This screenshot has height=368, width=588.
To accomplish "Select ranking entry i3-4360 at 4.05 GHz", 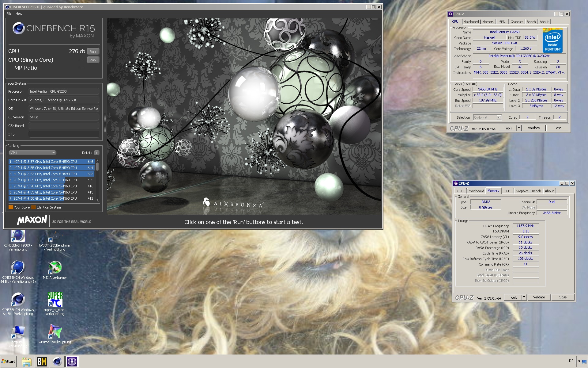I will 51,180.
